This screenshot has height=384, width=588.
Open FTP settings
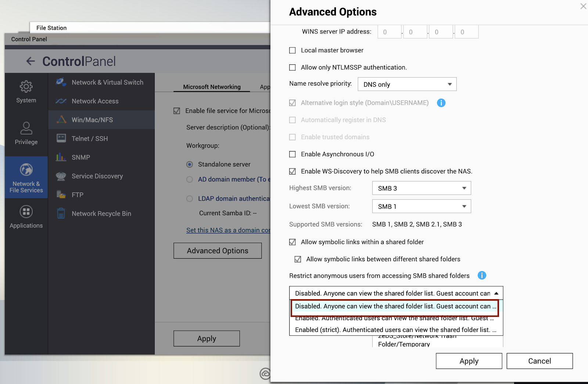[x=77, y=195]
